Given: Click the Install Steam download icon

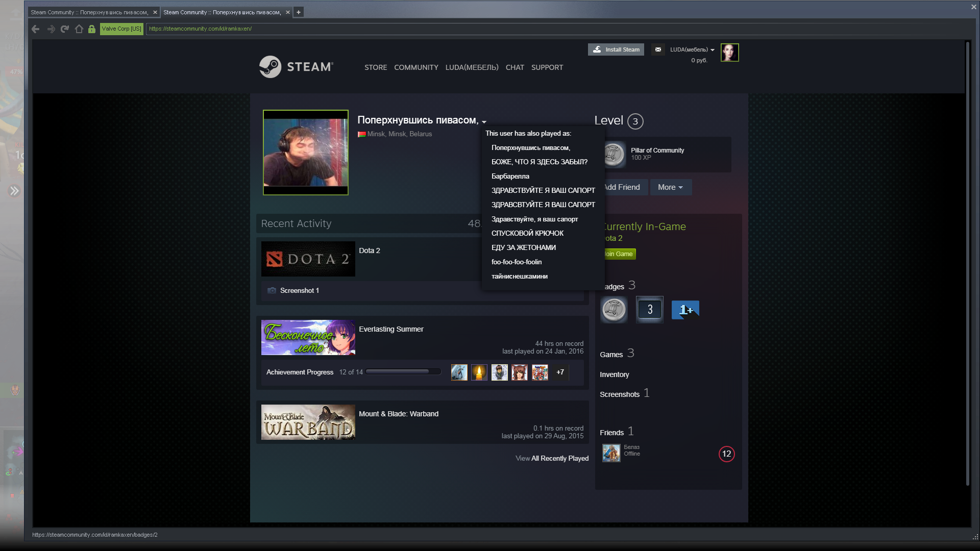Looking at the screenshot, I should [596, 49].
